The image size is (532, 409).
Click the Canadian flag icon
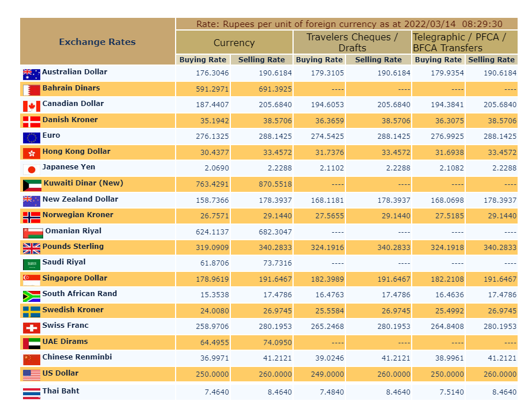click(x=32, y=106)
